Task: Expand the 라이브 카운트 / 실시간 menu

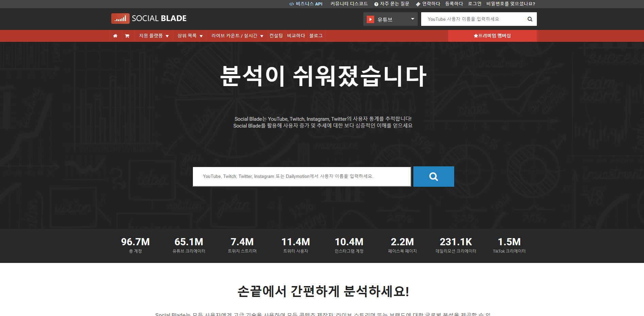Action: 237,36
